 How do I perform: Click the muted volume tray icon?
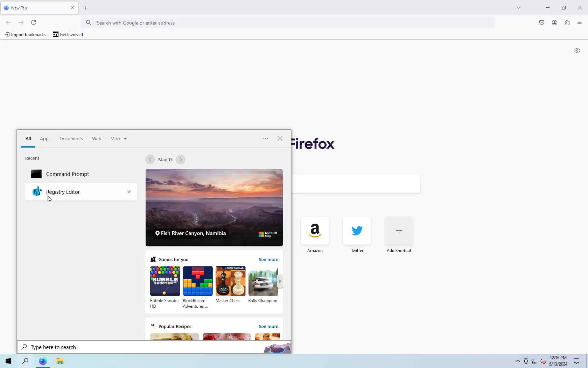tap(543, 361)
